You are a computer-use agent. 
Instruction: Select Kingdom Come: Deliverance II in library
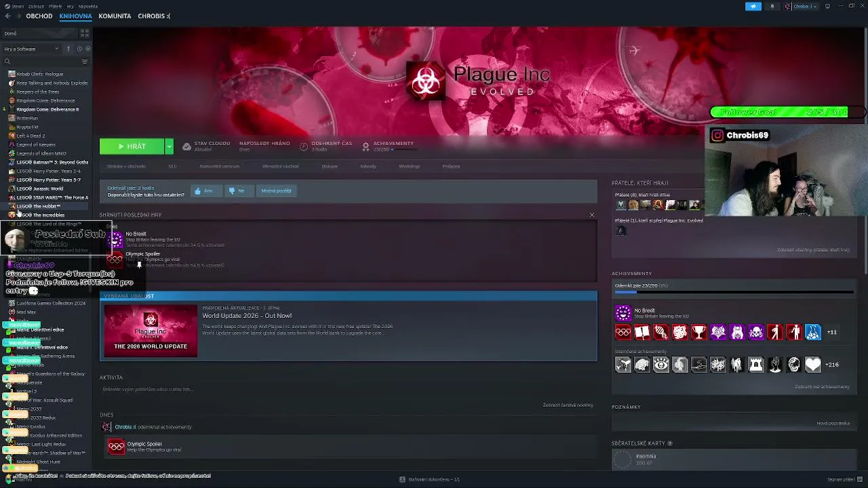pyautogui.click(x=47, y=109)
